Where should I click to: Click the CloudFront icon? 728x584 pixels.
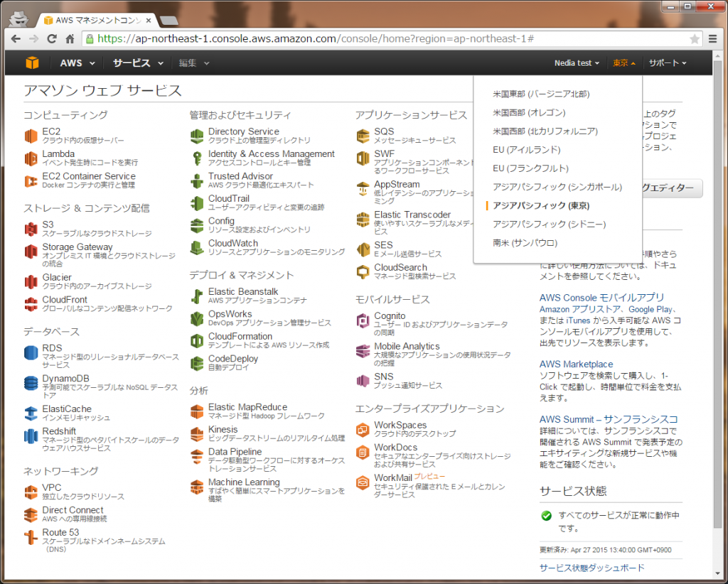[x=31, y=304]
